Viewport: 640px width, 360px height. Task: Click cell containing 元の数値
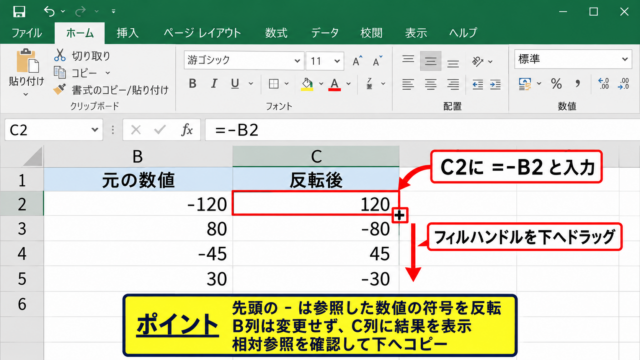point(138,180)
